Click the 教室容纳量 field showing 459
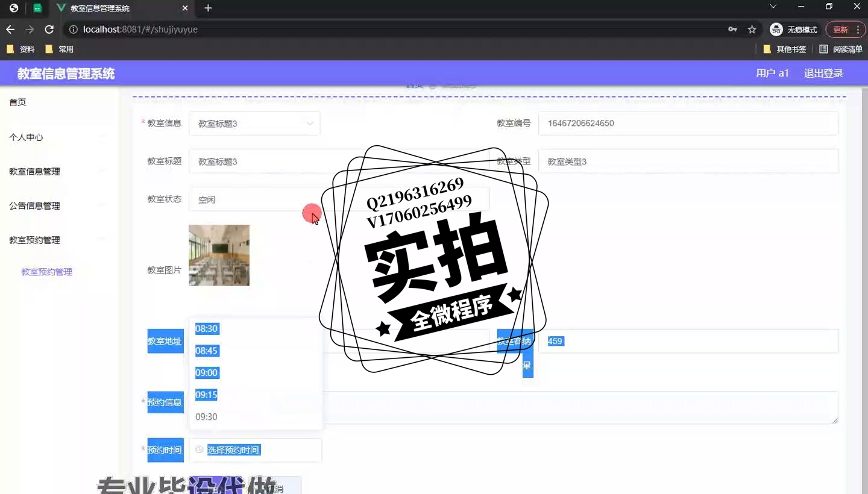This screenshot has width=868, height=494. (688, 341)
